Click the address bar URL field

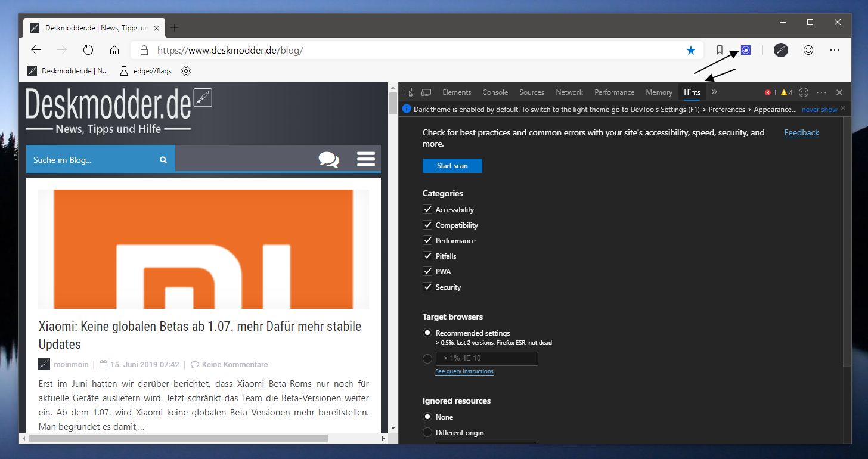coord(417,51)
